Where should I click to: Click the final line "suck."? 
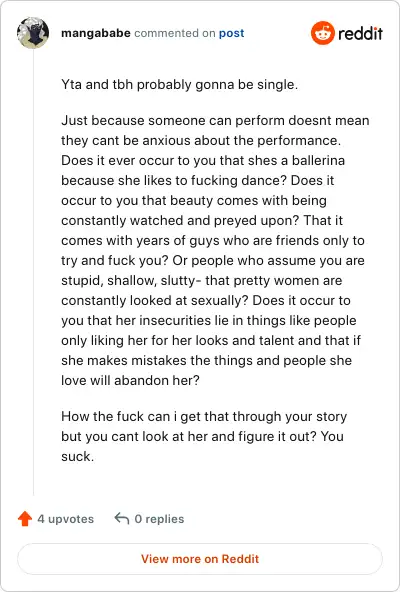tap(77, 456)
